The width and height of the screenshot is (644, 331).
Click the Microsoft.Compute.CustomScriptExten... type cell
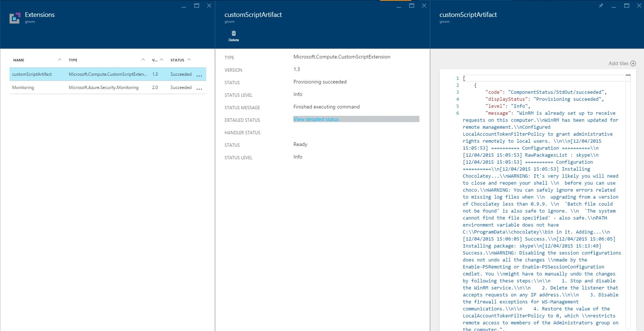pyautogui.click(x=108, y=74)
